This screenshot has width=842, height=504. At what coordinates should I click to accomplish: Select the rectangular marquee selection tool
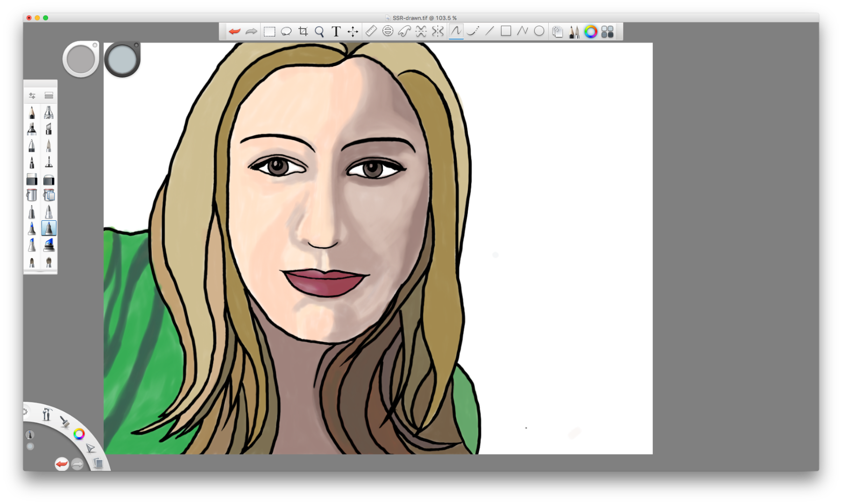pyautogui.click(x=269, y=31)
